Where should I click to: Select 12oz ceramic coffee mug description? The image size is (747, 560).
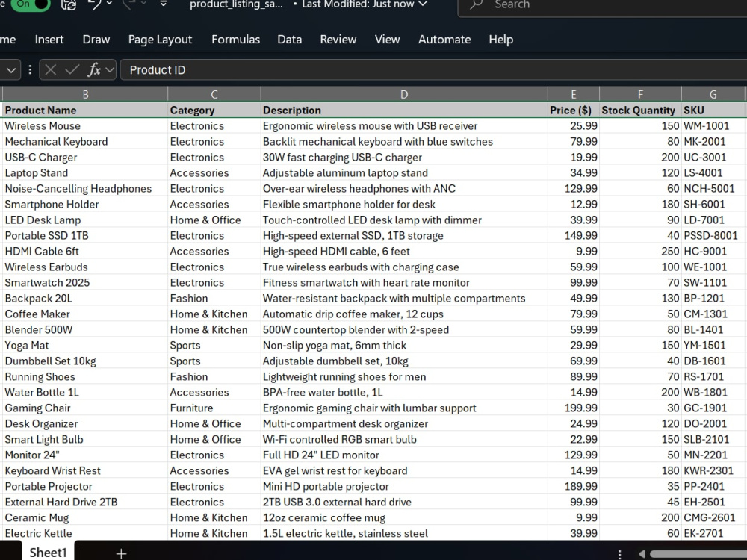click(x=404, y=517)
